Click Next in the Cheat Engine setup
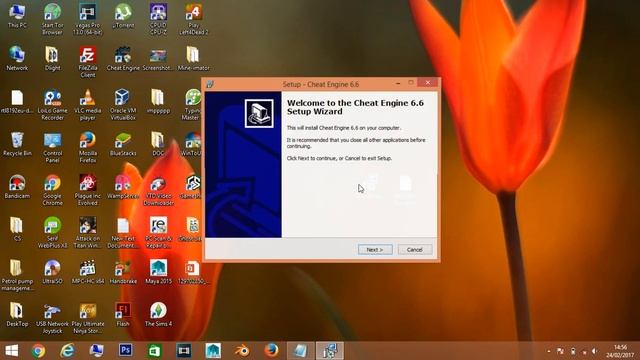The image size is (640, 360). 375,249
